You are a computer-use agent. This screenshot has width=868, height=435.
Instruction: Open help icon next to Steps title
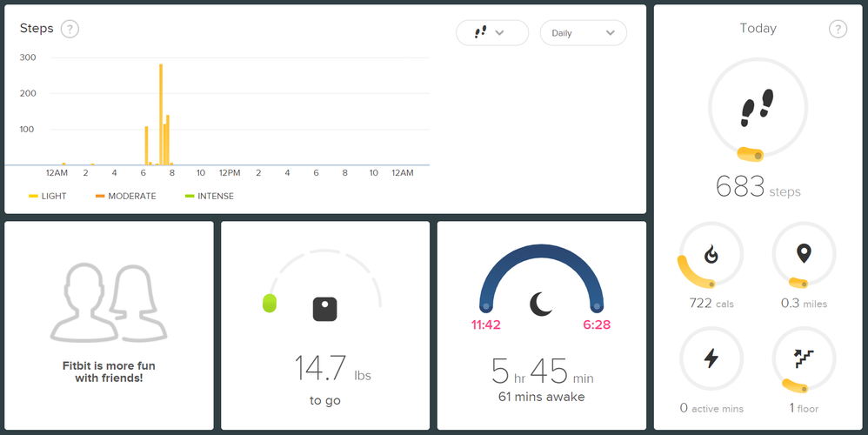tap(70, 29)
